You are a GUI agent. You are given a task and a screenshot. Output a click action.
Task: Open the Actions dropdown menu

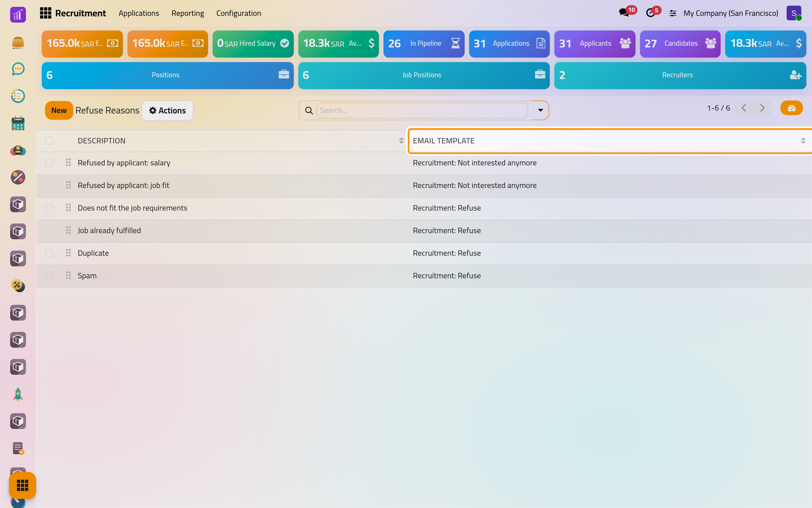[x=167, y=110]
